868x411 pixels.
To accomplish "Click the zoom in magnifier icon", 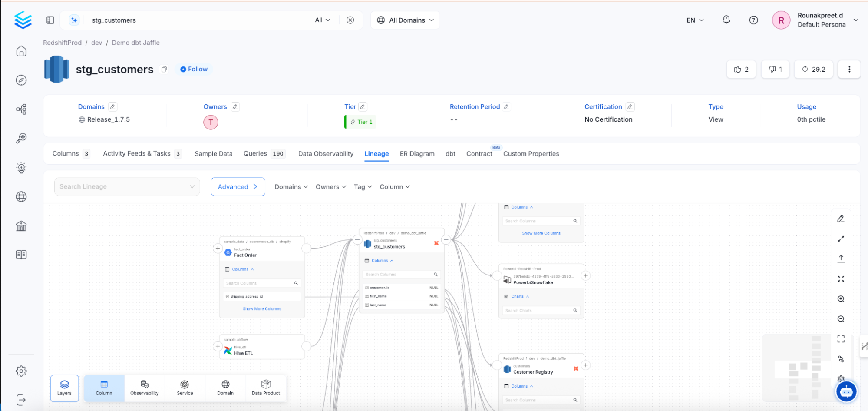I will point(841,299).
